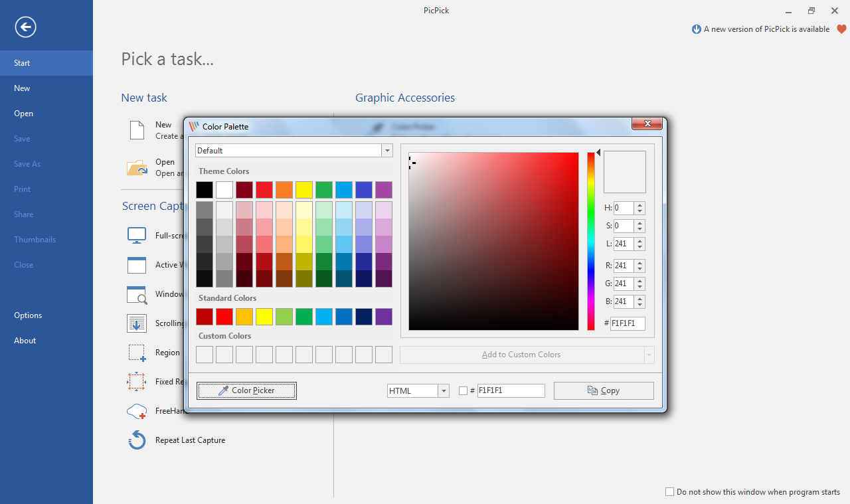This screenshot has width=850, height=504.
Task: Decrease the G value spinner
Action: coord(639,287)
